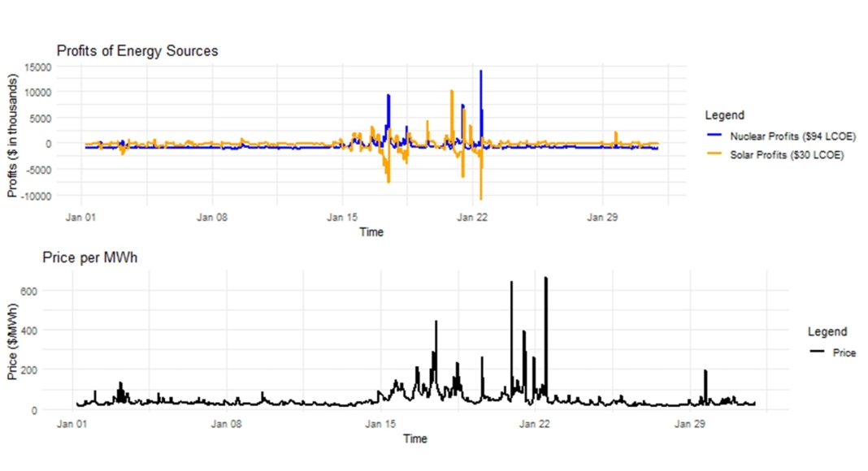Screen dimensions: 868x471
Task: Click the "Time" label under the profits chart
Action: (371, 232)
